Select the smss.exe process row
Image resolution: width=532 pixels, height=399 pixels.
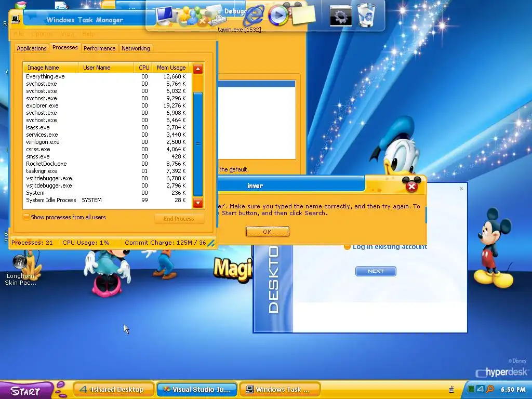click(107, 156)
